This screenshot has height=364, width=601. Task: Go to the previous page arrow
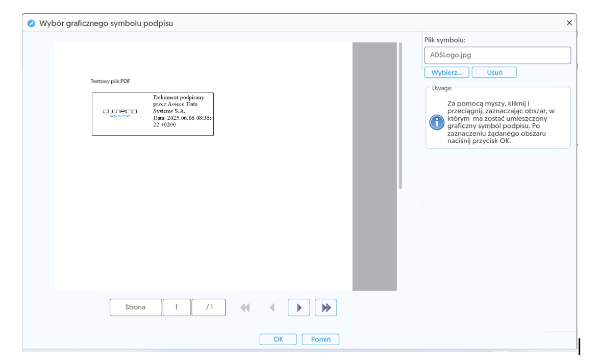coord(272,307)
